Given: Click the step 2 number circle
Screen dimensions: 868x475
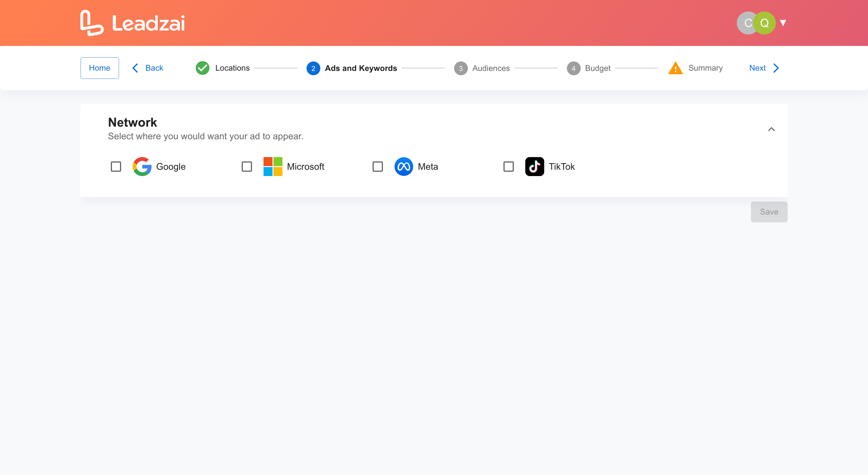Looking at the screenshot, I should coord(313,68).
